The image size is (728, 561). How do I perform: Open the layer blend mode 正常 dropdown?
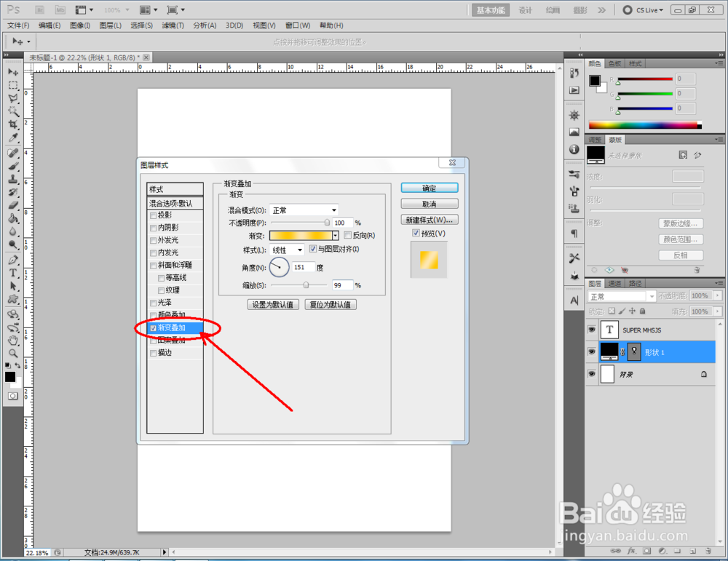tap(622, 297)
